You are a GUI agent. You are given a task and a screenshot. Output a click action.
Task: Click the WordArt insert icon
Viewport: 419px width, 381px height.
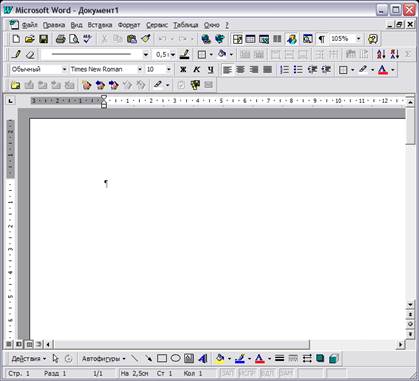(202, 359)
